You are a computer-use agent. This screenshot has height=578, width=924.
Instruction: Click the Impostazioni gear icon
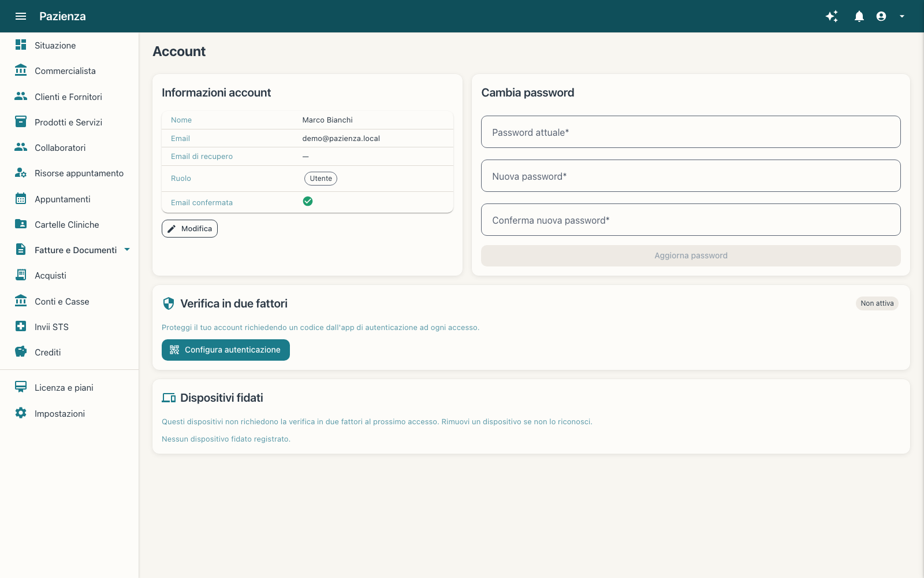21,413
